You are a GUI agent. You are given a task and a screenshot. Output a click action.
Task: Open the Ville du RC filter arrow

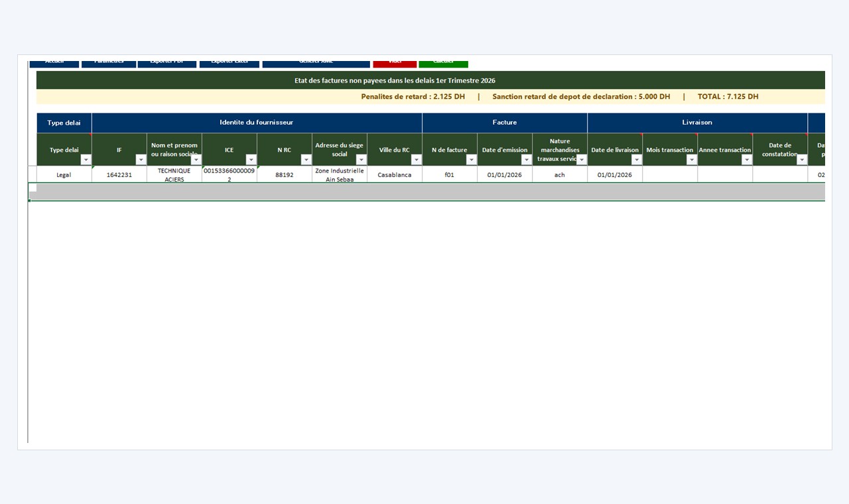(416, 160)
